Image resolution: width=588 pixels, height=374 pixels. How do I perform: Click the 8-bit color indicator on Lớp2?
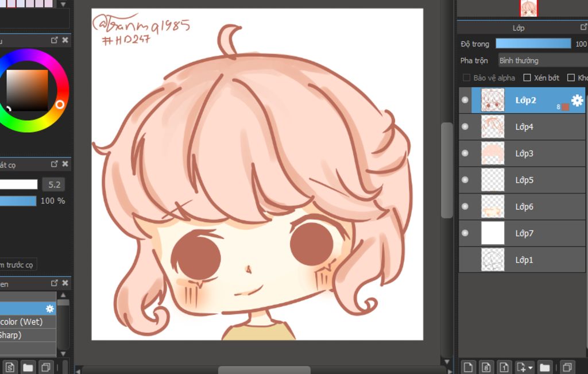coord(563,107)
